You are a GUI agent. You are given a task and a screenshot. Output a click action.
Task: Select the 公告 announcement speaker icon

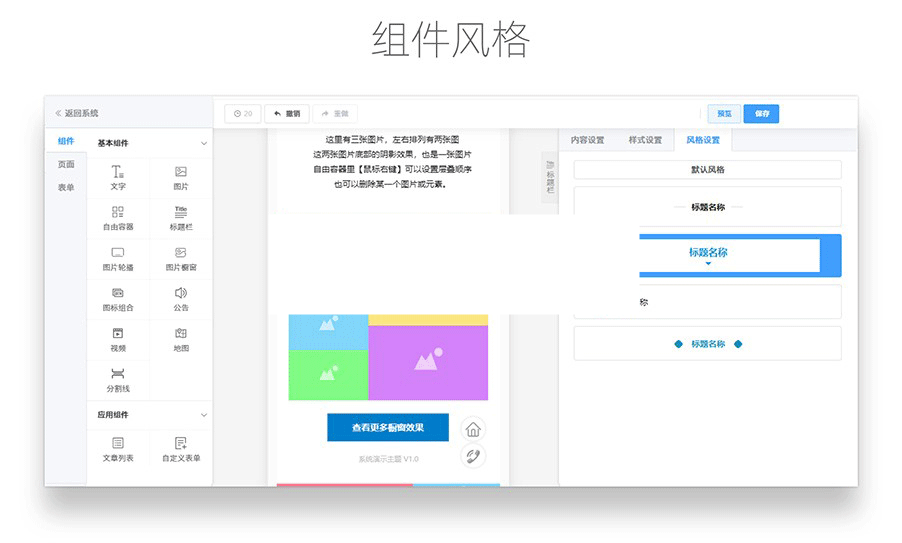[x=181, y=293]
